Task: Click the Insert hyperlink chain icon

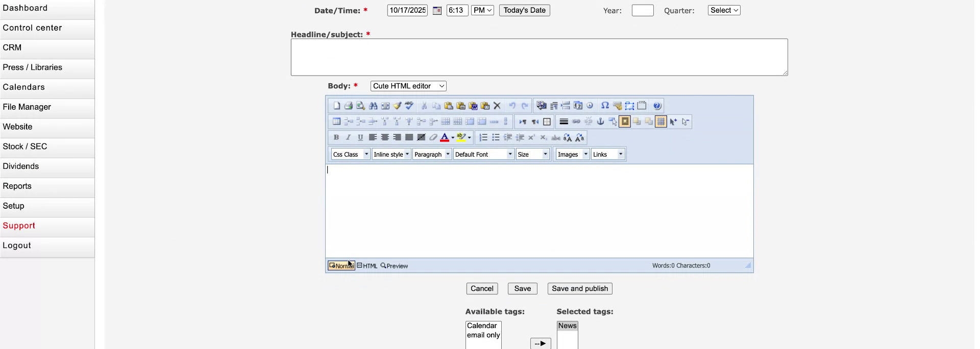Action: [x=576, y=121]
